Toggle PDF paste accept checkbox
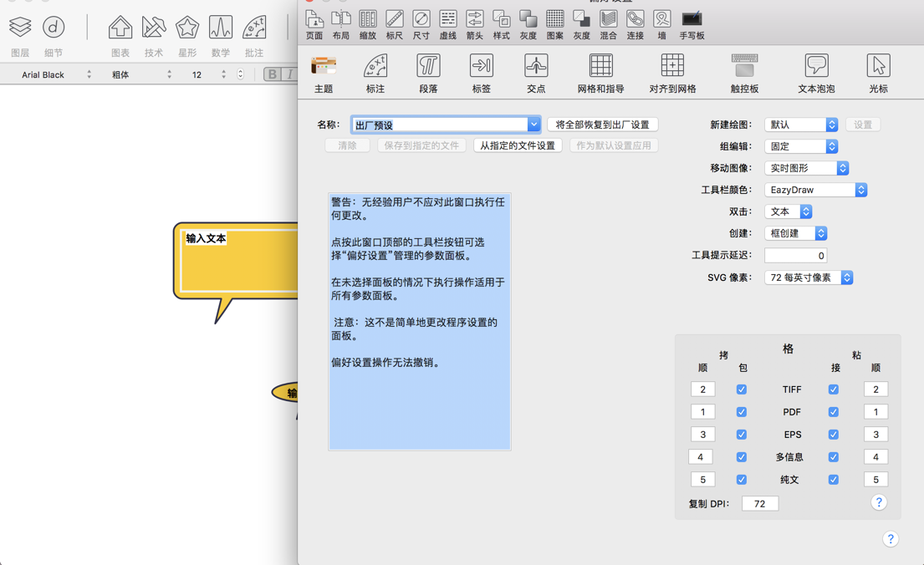 pyautogui.click(x=833, y=412)
